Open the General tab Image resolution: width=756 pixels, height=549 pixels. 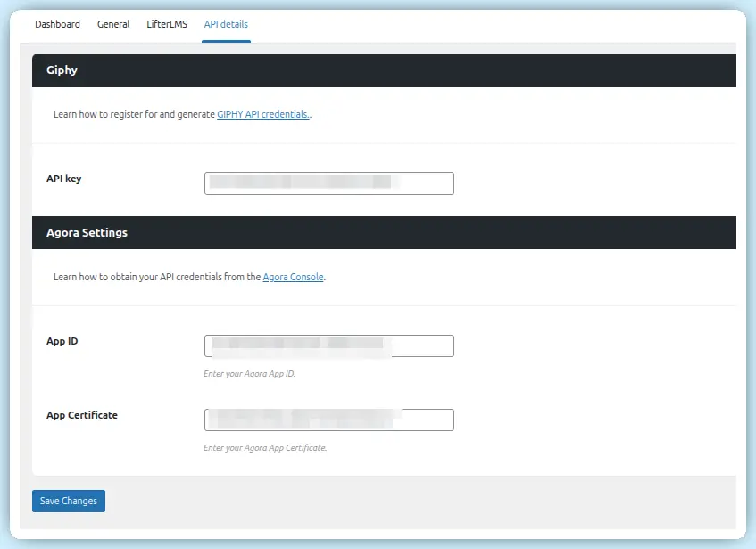pos(113,24)
